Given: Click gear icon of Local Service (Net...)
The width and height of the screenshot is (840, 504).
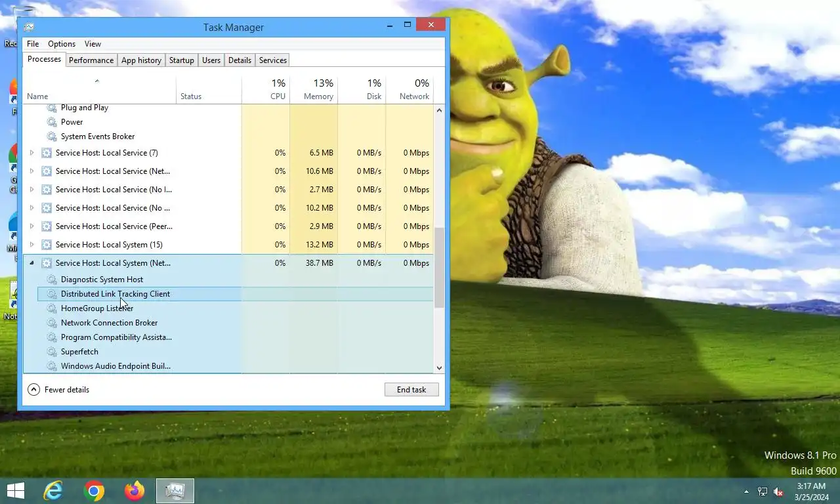Looking at the screenshot, I should click(47, 171).
